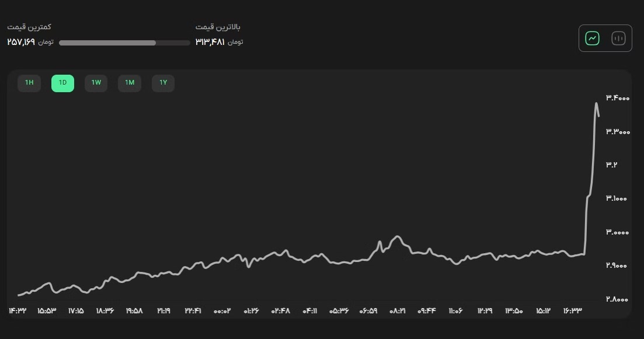
Task: Select the 1H timeframe
Action: pos(29,83)
